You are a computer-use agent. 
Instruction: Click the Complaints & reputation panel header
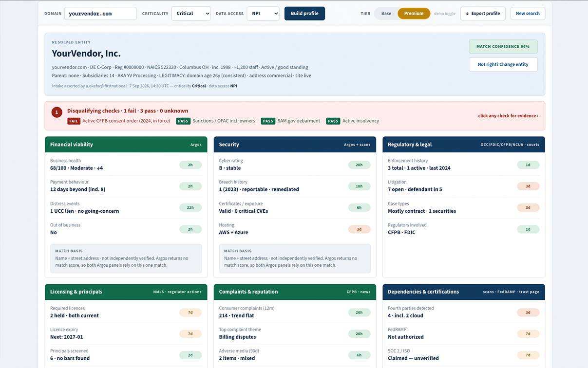click(x=295, y=292)
